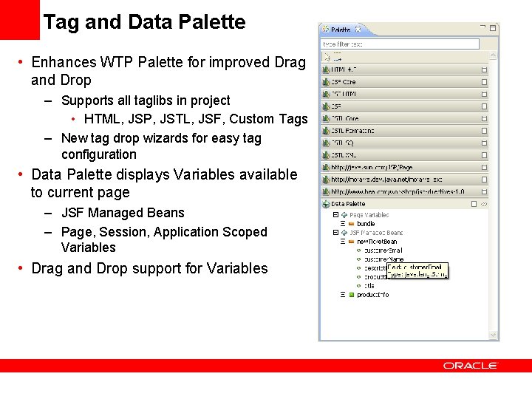
Task: Pin the JSTL Core drawer open
Action: tap(484, 119)
